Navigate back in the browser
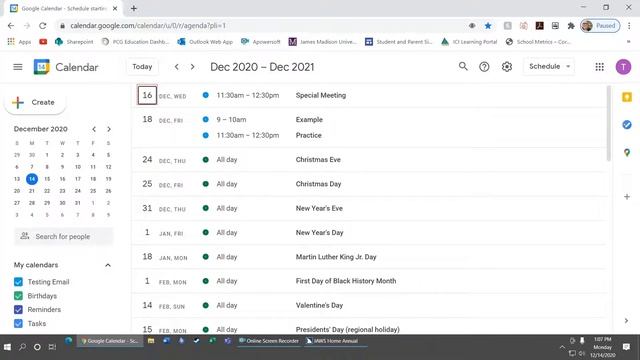Screen dimensions: 640x360 [x=11, y=26]
